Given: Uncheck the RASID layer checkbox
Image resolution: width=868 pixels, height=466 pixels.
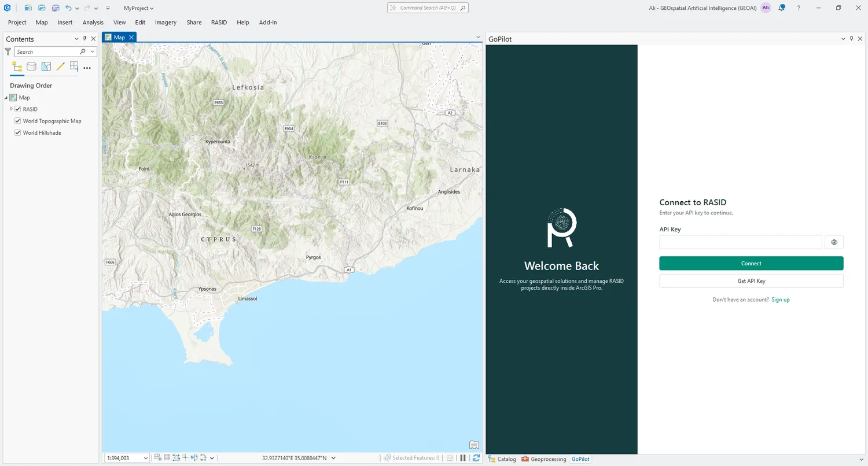Looking at the screenshot, I should point(18,109).
